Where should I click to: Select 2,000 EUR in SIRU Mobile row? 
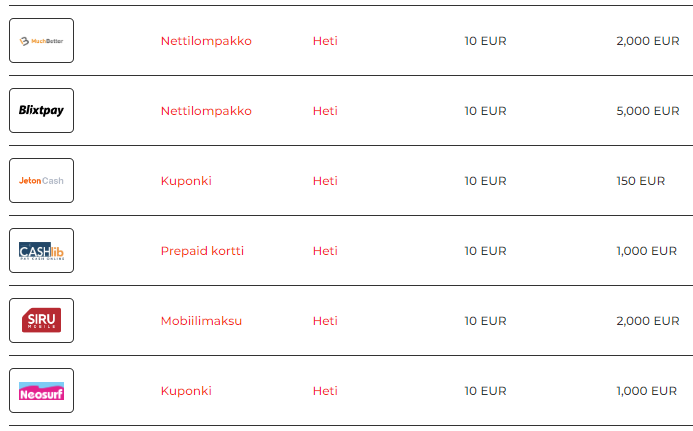[648, 321]
